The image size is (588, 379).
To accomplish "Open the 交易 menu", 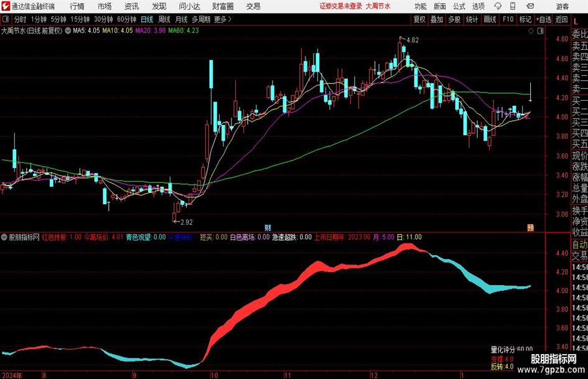I will (x=253, y=6).
